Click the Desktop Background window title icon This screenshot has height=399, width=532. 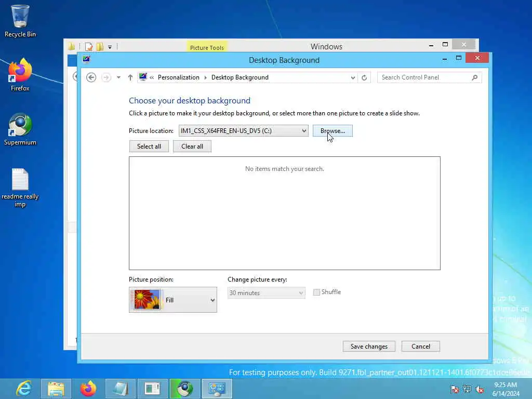(87, 59)
